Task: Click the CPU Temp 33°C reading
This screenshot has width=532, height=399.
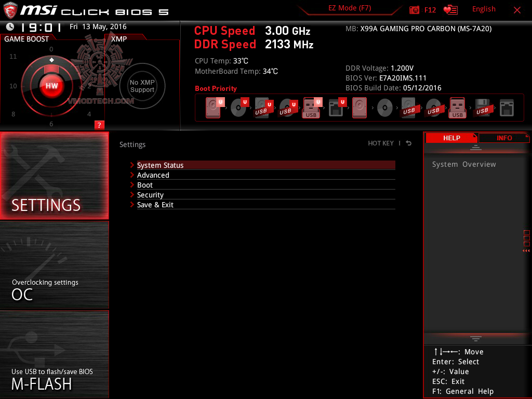Action: pyautogui.click(x=221, y=61)
